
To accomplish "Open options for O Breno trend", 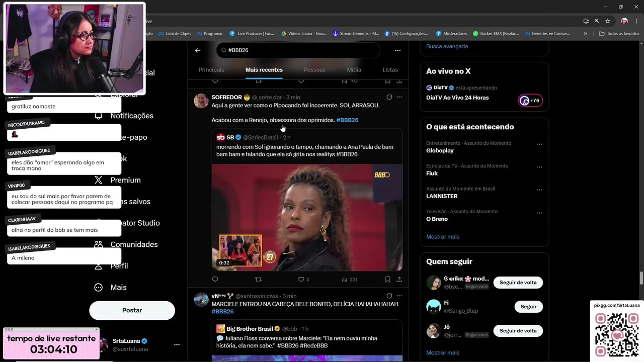I will 539,213.
